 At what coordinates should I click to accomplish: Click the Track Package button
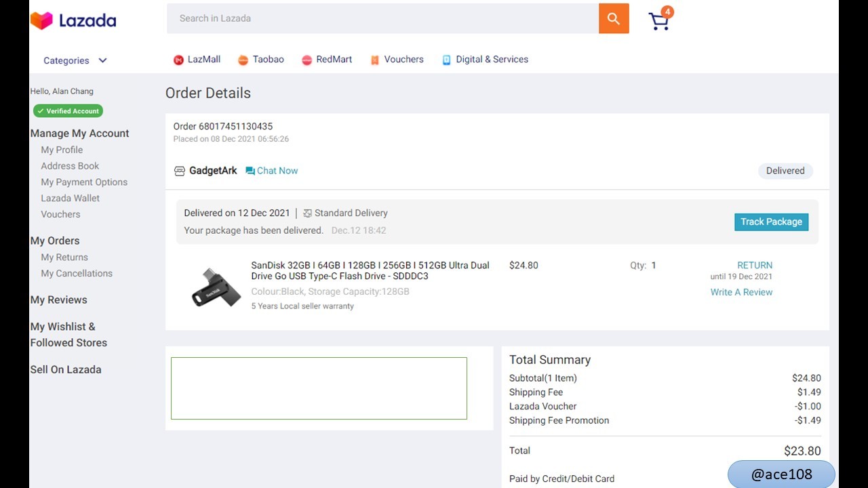(771, 222)
